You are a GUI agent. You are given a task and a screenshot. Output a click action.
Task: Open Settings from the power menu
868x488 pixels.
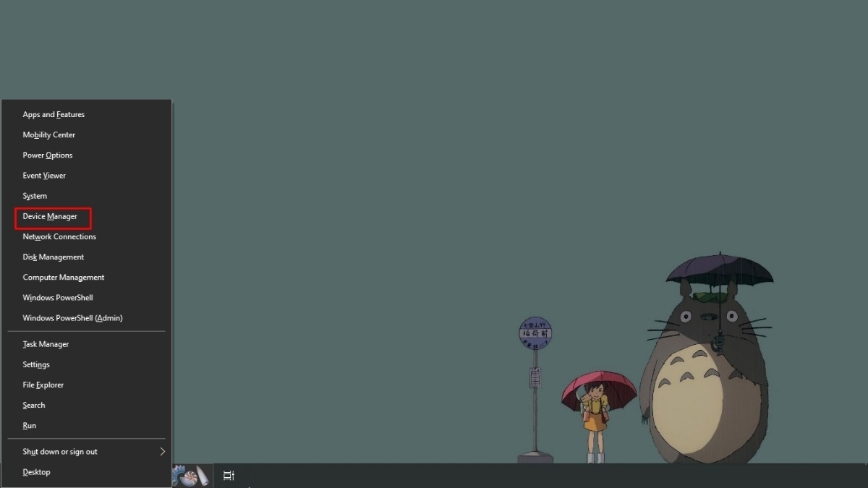coord(36,365)
